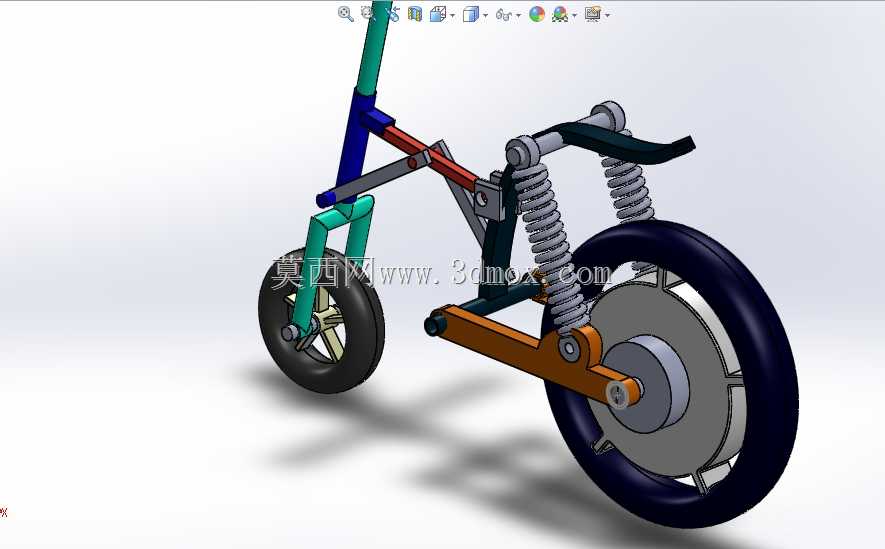Click the Display Style cube icon

(470, 14)
